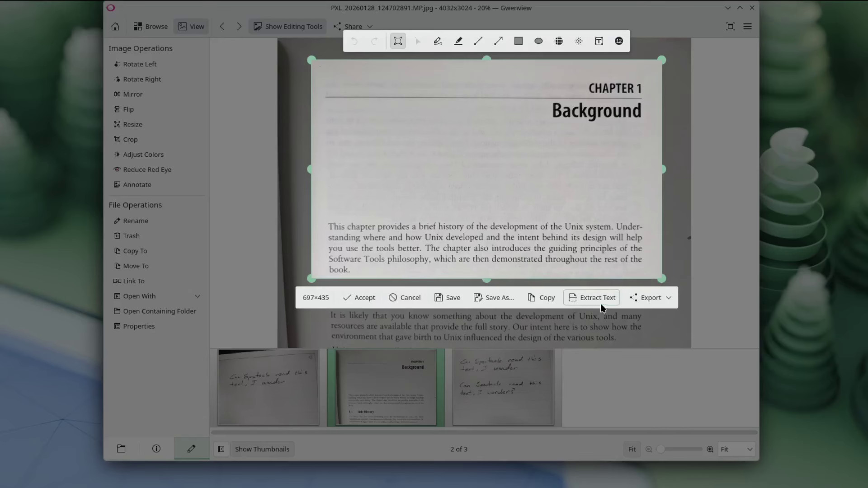Toggle full-screen view mode icon
This screenshot has height=488, width=868.
pyautogui.click(x=731, y=26)
